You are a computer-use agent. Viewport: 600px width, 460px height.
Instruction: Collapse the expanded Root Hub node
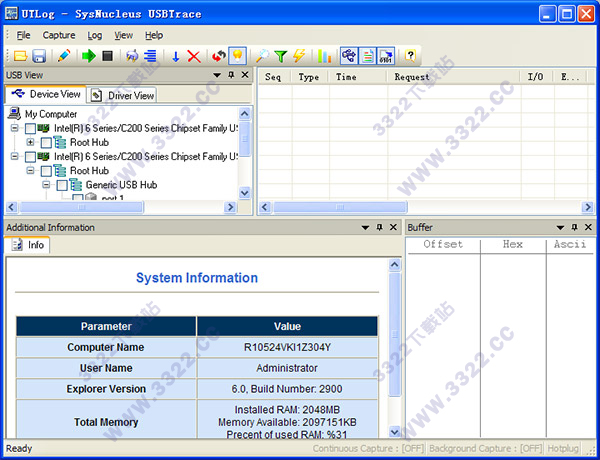(x=30, y=170)
